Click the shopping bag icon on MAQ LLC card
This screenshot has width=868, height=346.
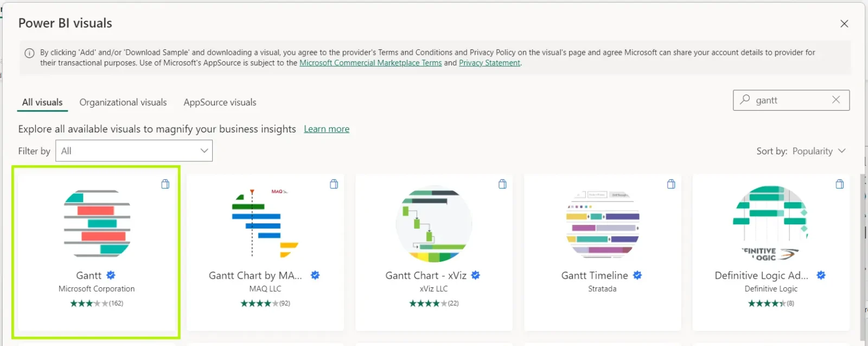point(334,184)
